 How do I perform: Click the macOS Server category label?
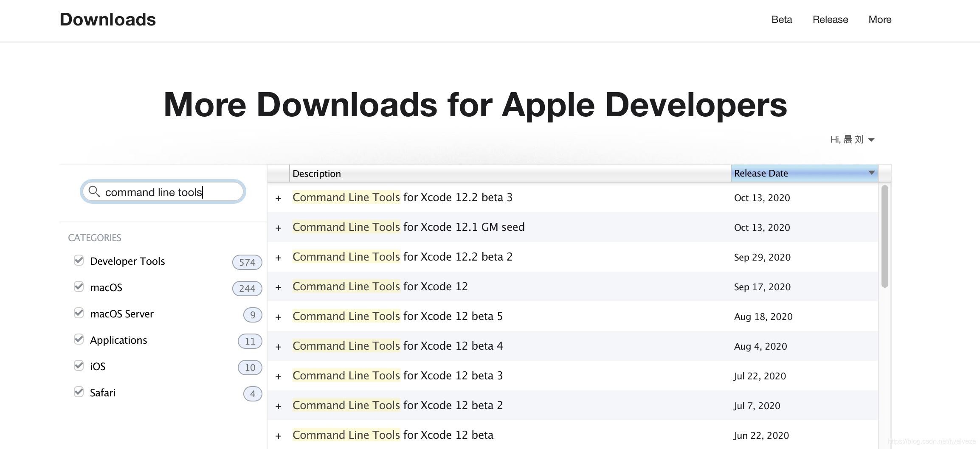coord(122,314)
